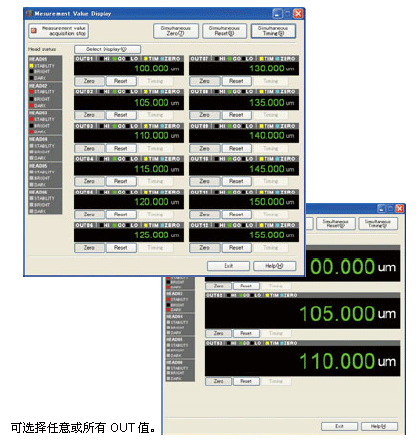
Task: Click the yellow STABILITY indicator of HEAD01
Action: (x=31, y=66)
